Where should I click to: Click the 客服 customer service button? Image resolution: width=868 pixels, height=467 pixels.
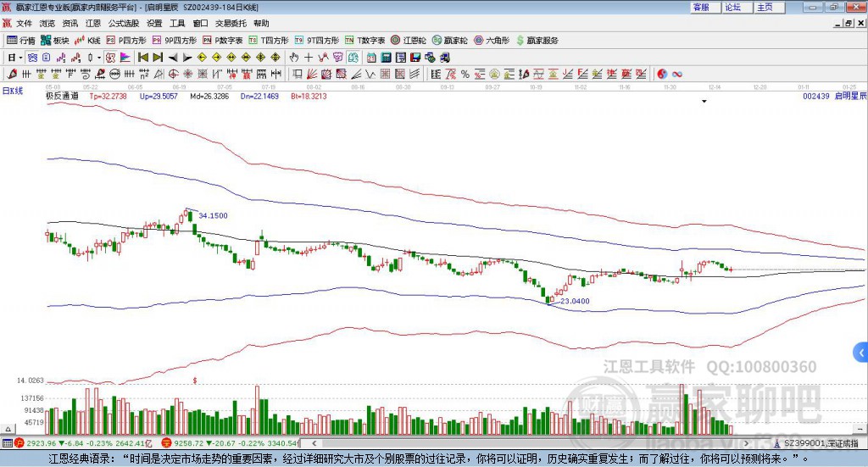(705, 7)
